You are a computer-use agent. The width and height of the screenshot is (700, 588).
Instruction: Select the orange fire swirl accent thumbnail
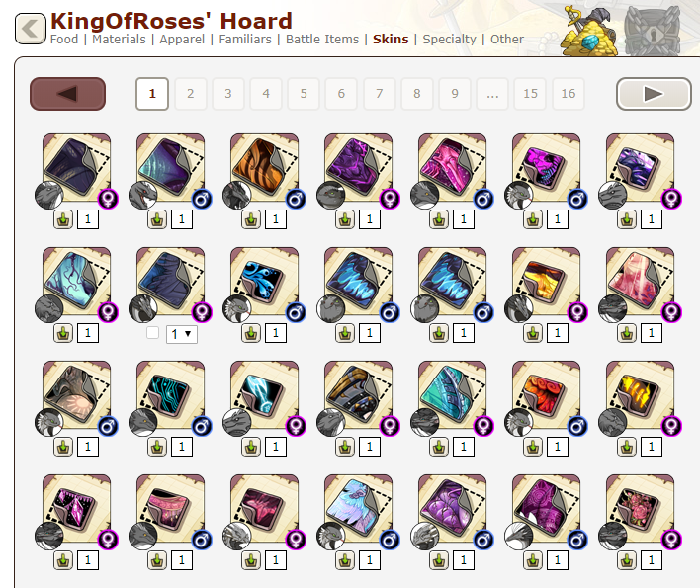tap(546, 395)
